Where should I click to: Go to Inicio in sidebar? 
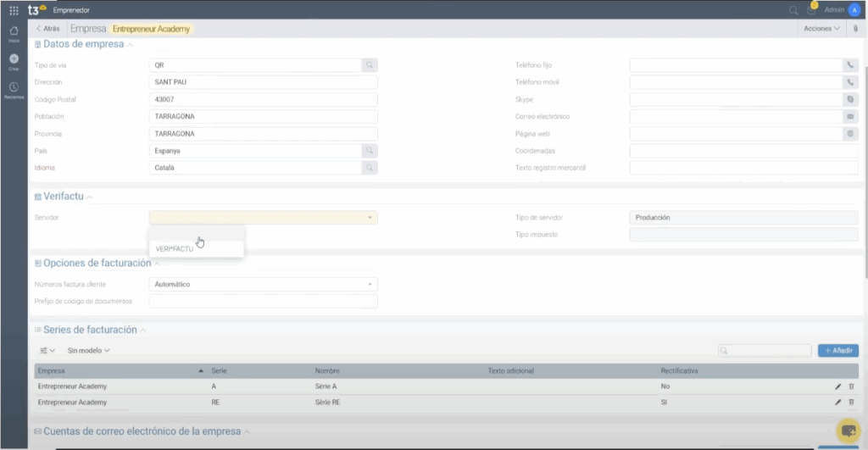[x=14, y=33]
